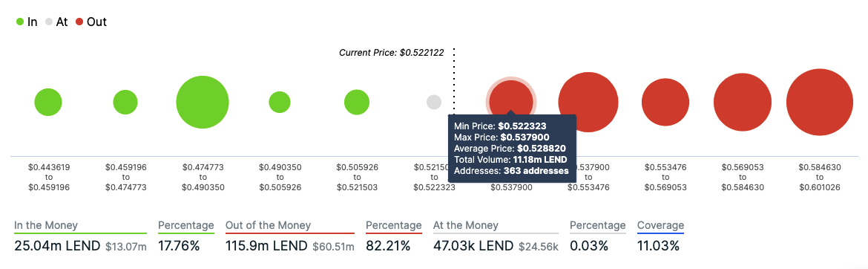Screen dimensions: 868x269
Task: Select the red bubble for $0.569053 to $0.584630
Action: point(743,103)
